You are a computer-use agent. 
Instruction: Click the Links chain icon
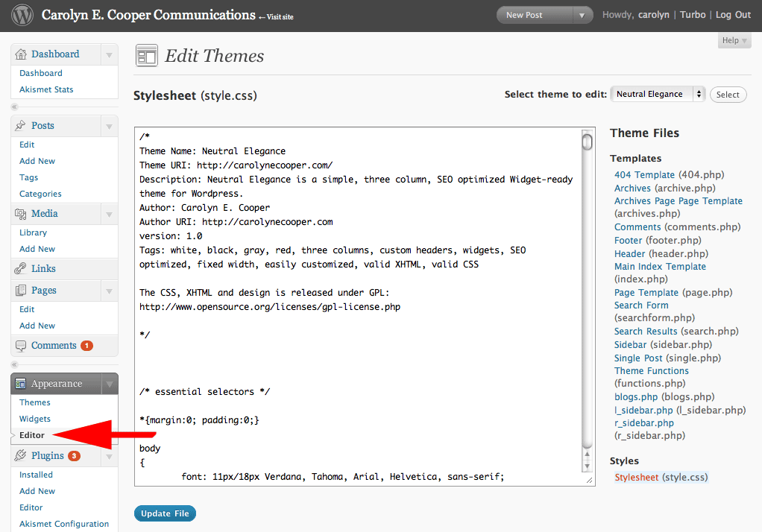coord(19,268)
